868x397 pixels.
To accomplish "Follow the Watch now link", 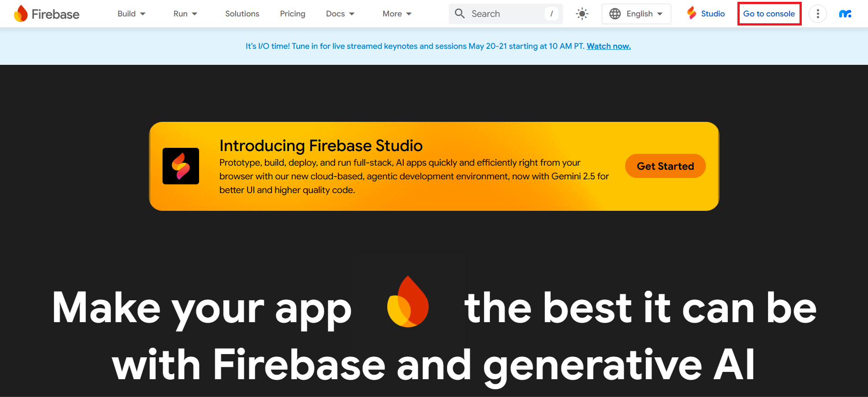I will point(609,46).
